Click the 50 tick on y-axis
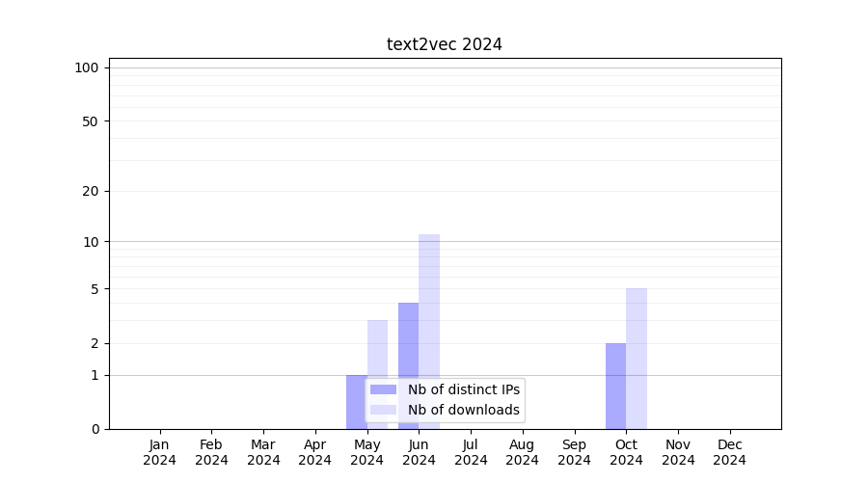This screenshot has height=482, width=868. [x=91, y=121]
